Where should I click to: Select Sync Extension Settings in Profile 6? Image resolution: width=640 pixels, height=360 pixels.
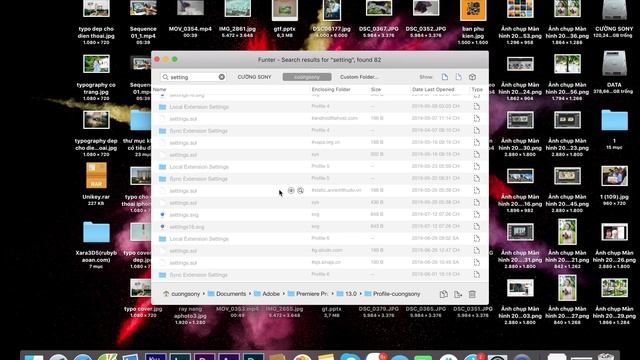click(320, 275)
